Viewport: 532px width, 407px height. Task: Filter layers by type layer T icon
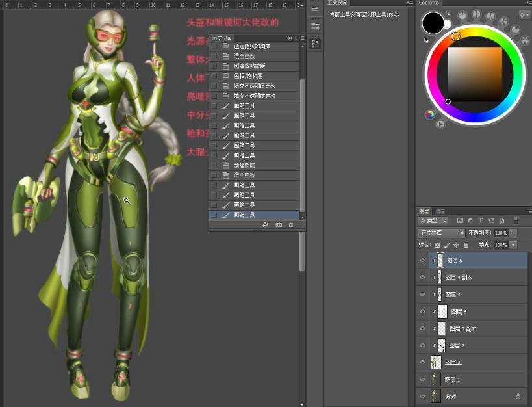[481, 221]
